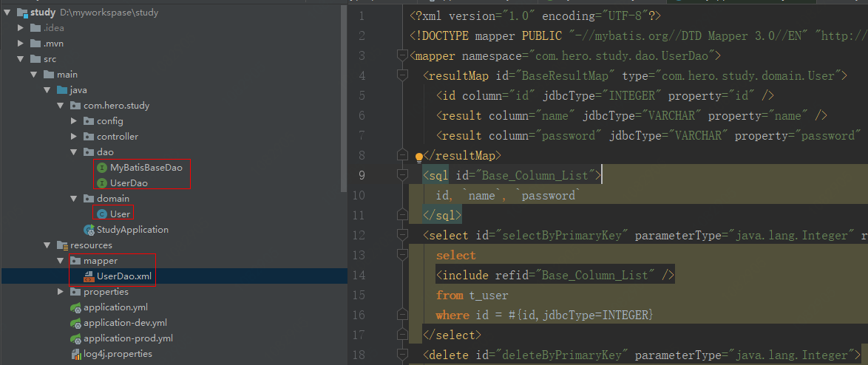This screenshot has width=868, height=365.
Task: Expand the .mvn folder arrow
Action: 21,43
